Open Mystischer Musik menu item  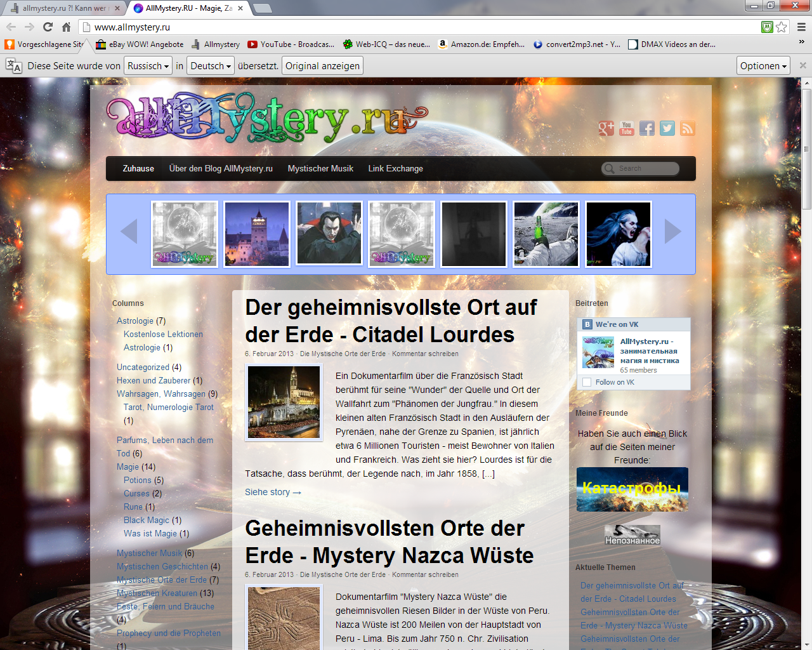(320, 168)
